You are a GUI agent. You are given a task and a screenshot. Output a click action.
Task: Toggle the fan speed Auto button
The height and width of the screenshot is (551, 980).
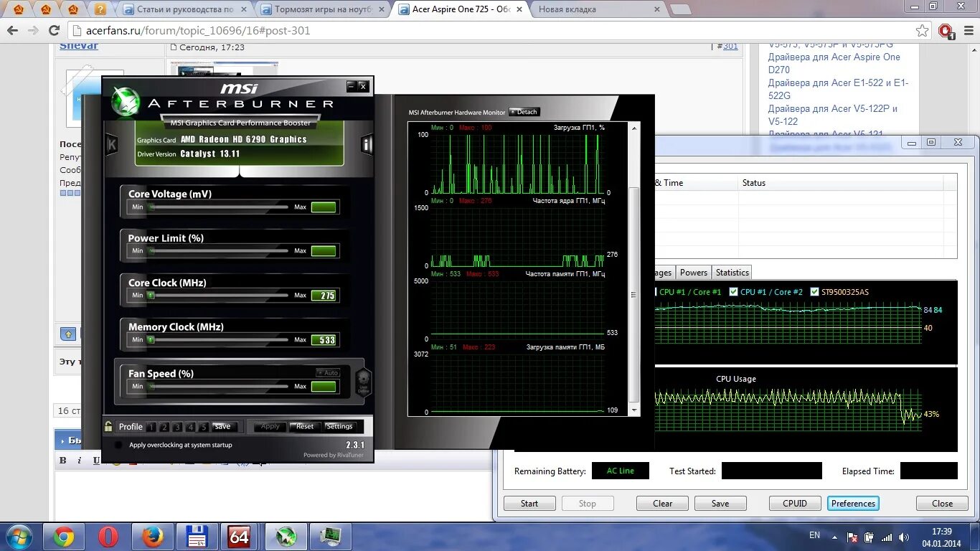click(327, 373)
